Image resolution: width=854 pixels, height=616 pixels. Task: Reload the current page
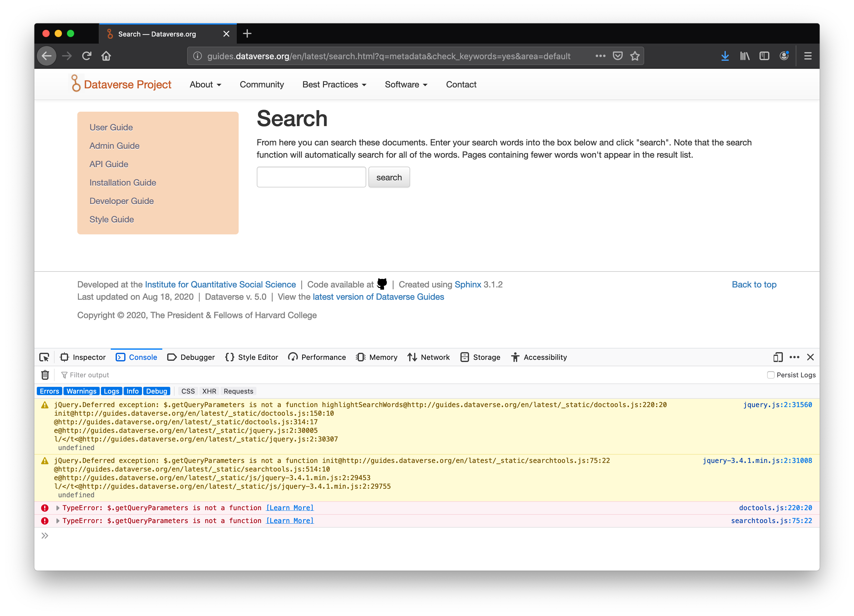click(87, 56)
